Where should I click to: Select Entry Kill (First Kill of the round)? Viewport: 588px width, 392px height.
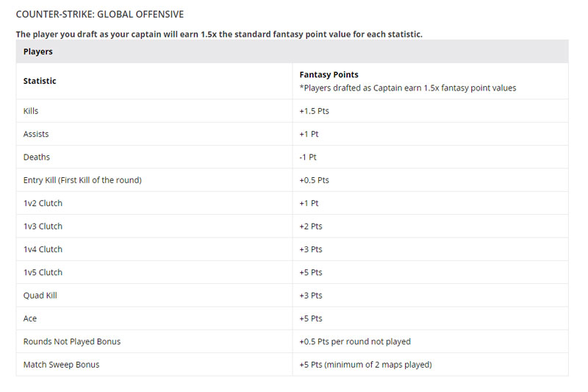(82, 180)
